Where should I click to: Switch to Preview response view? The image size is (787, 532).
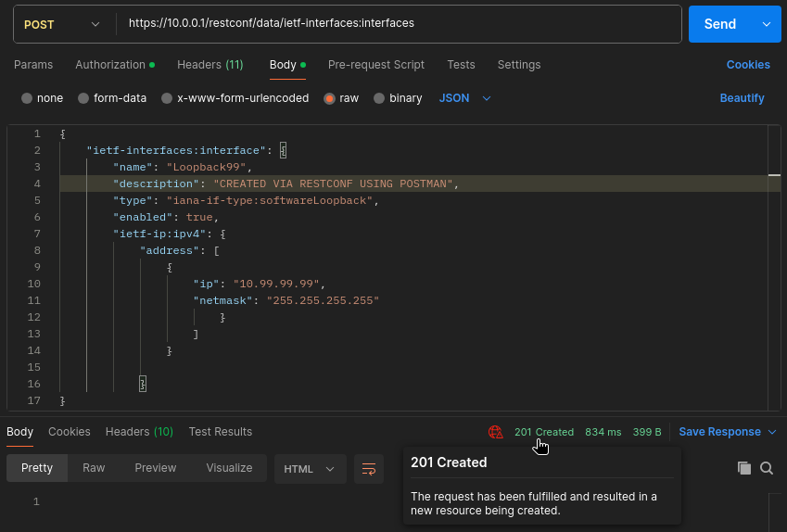155,468
